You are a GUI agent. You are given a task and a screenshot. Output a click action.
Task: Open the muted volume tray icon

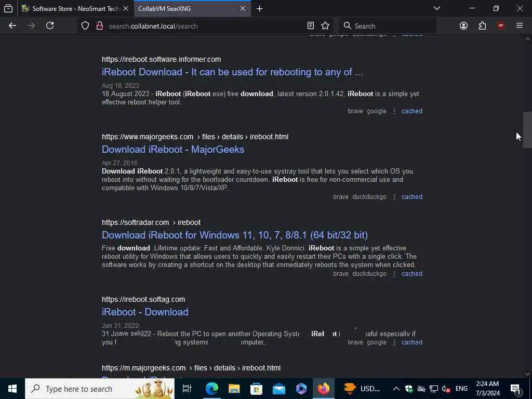tap(446, 389)
